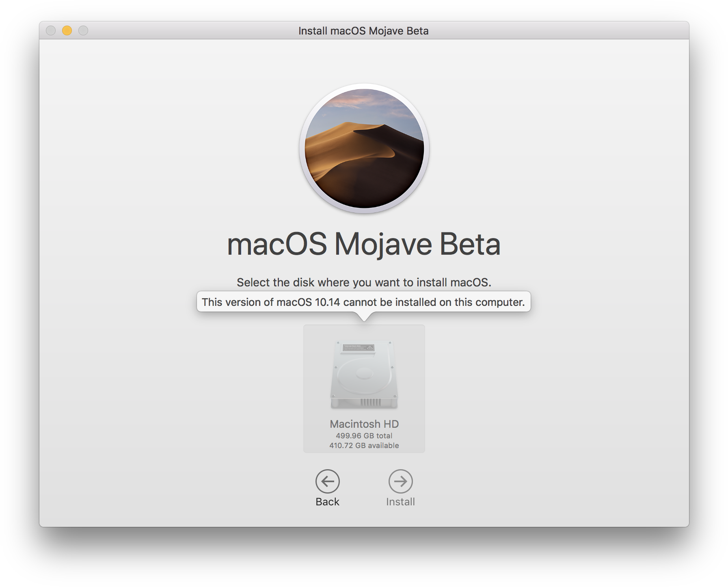This screenshot has width=728, height=587.
Task: Click the yellow minimize traffic light
Action: (x=66, y=30)
